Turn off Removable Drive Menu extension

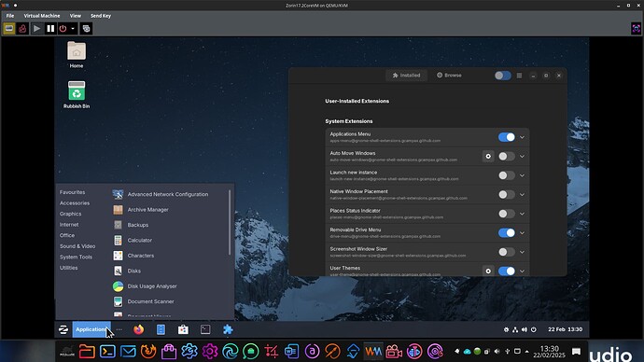coord(507,232)
